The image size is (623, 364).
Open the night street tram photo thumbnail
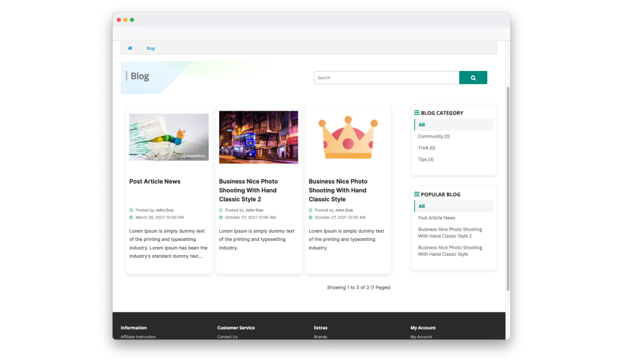click(259, 138)
